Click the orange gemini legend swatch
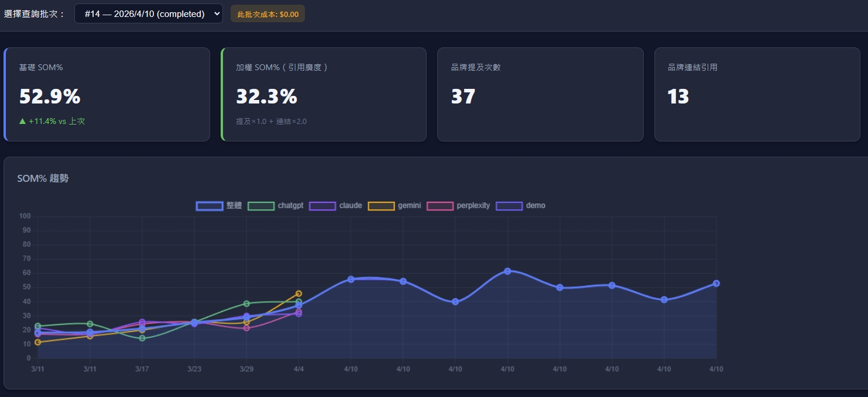 381,206
